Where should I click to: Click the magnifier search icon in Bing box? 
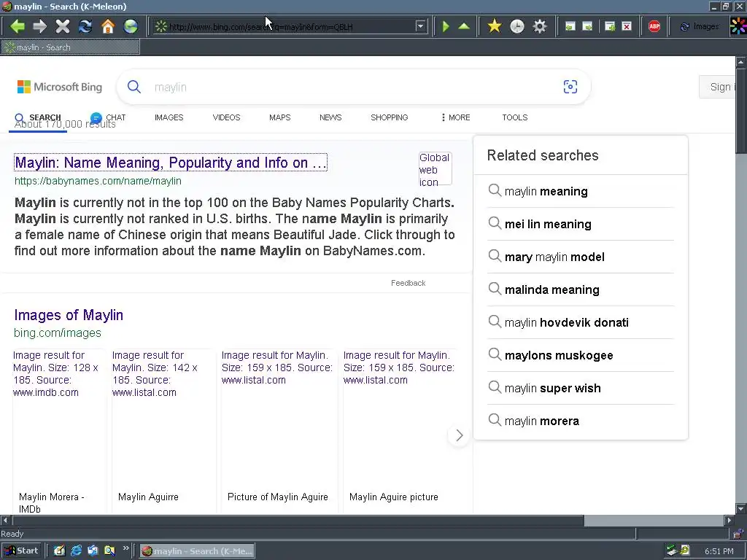[x=134, y=87]
